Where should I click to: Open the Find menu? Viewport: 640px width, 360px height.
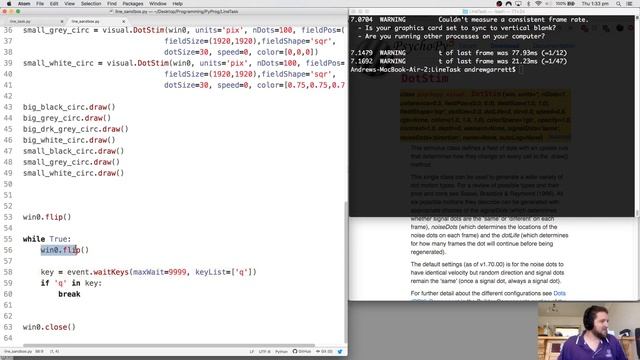pyautogui.click(x=112, y=4)
